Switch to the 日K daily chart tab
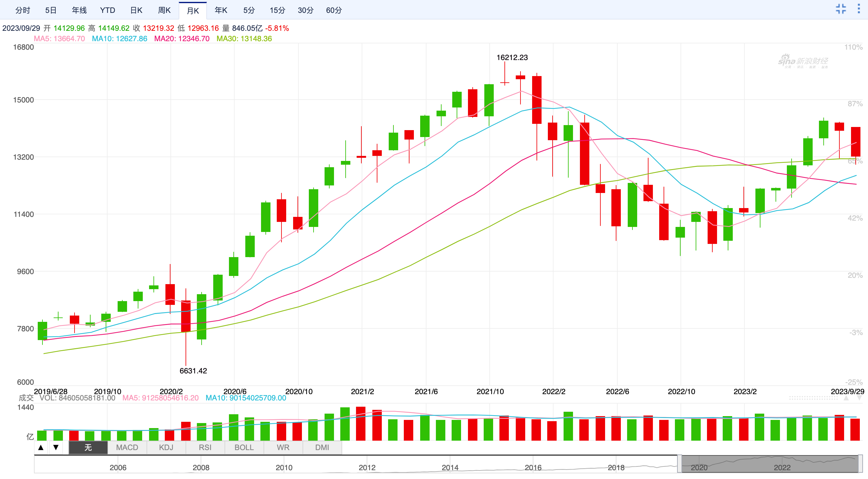 136,10
